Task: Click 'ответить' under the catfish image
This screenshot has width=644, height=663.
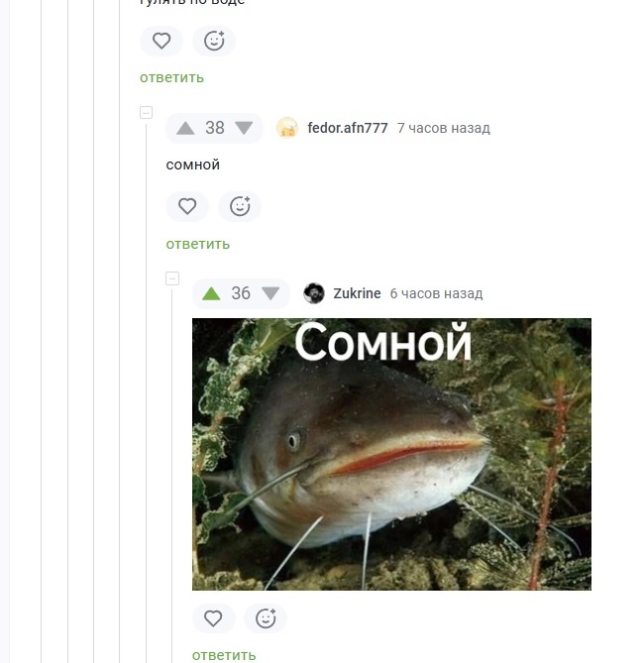Action: [x=224, y=655]
